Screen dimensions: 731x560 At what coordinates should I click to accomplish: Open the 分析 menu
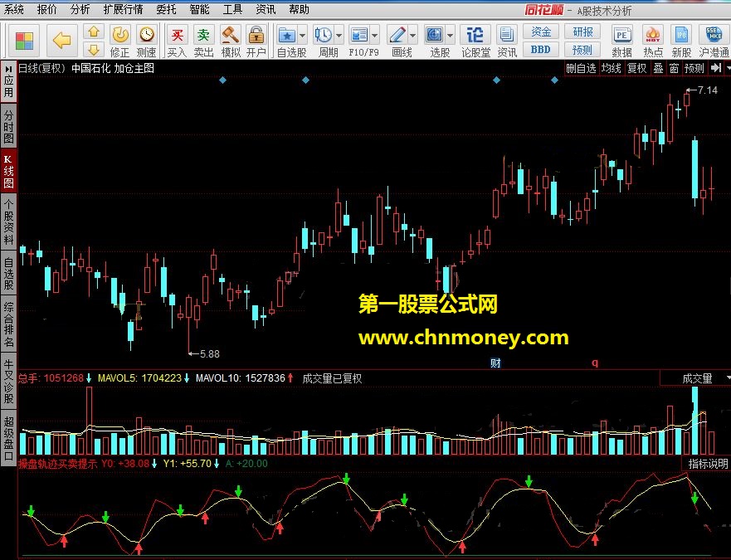[80, 9]
